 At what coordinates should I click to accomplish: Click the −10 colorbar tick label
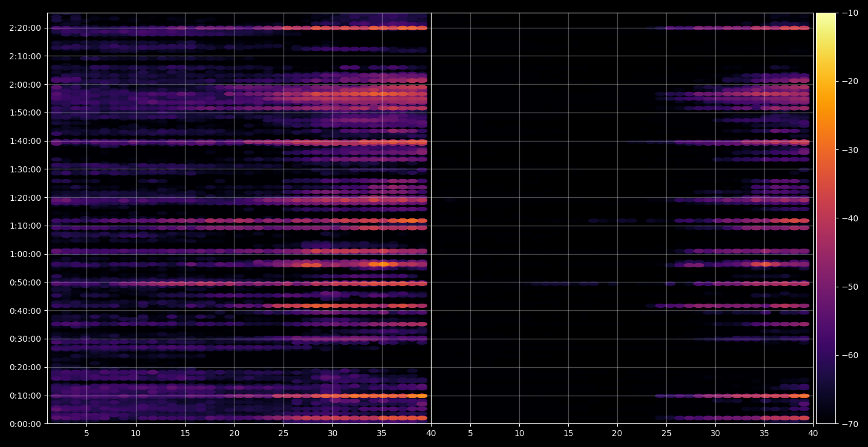pyautogui.click(x=850, y=13)
